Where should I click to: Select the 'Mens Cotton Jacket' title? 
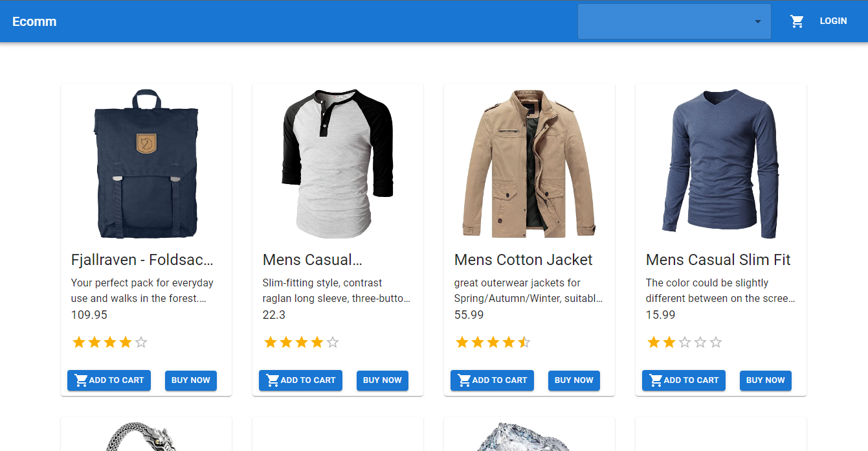pyautogui.click(x=524, y=260)
